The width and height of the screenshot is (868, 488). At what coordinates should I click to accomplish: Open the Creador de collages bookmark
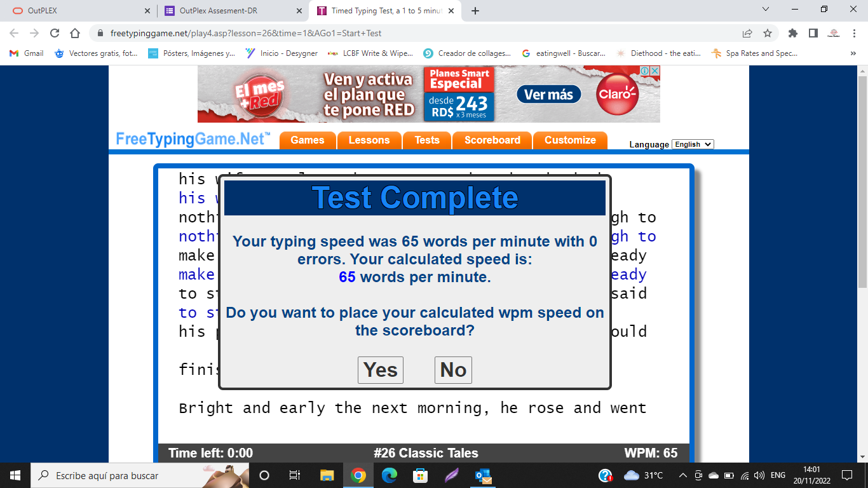pos(467,53)
